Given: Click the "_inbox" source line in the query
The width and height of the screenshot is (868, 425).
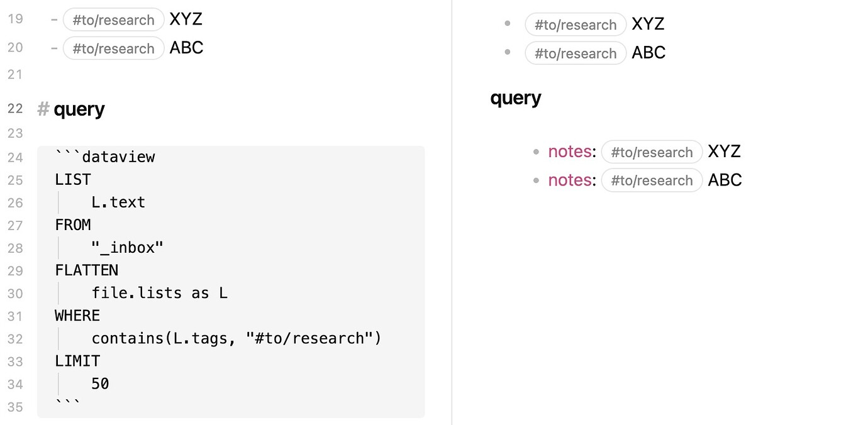Looking at the screenshot, I should pyautogui.click(x=127, y=248).
